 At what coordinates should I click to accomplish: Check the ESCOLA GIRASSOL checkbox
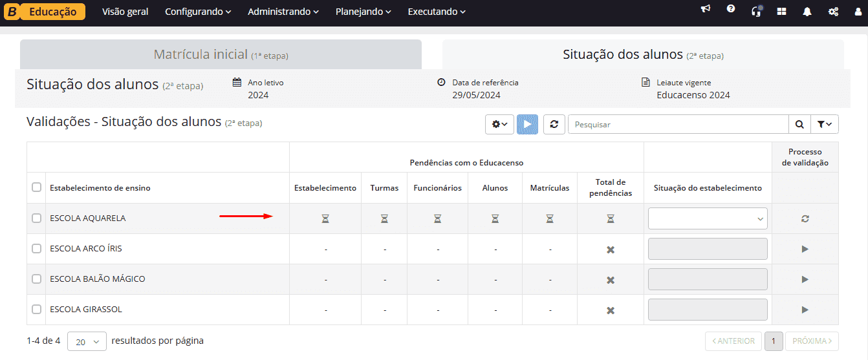[x=36, y=310]
